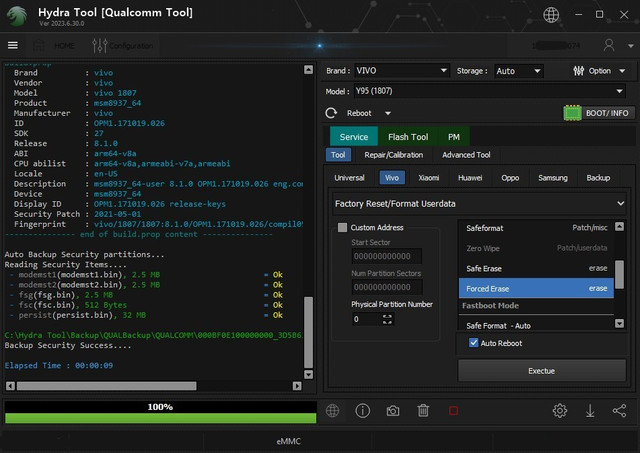
Task: Select the Samsung brand tab
Action: [x=553, y=178]
